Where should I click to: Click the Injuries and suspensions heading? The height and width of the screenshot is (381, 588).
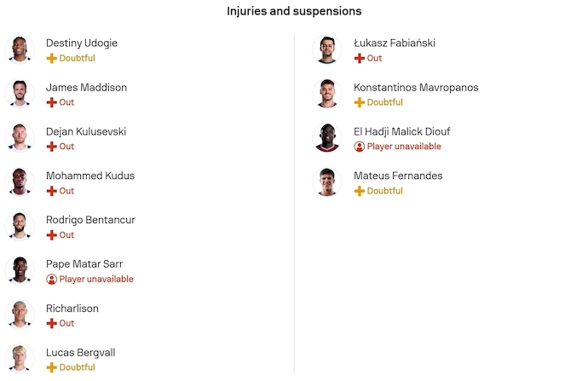click(294, 11)
